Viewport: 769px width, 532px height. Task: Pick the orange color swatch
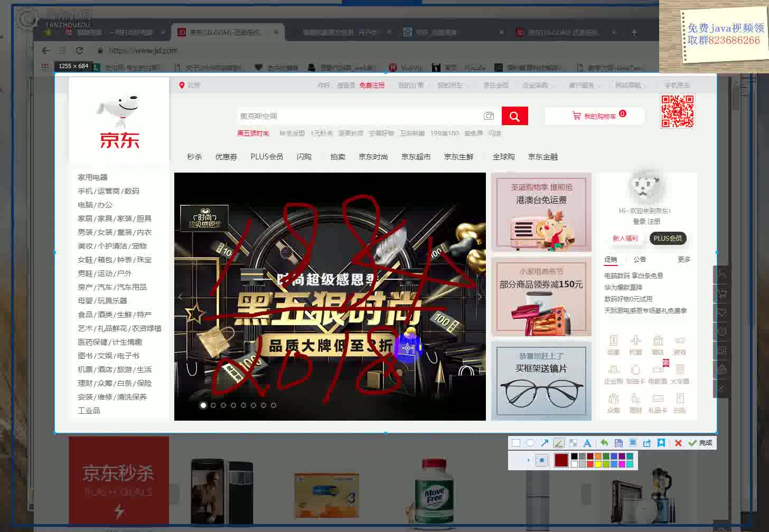coord(598,457)
